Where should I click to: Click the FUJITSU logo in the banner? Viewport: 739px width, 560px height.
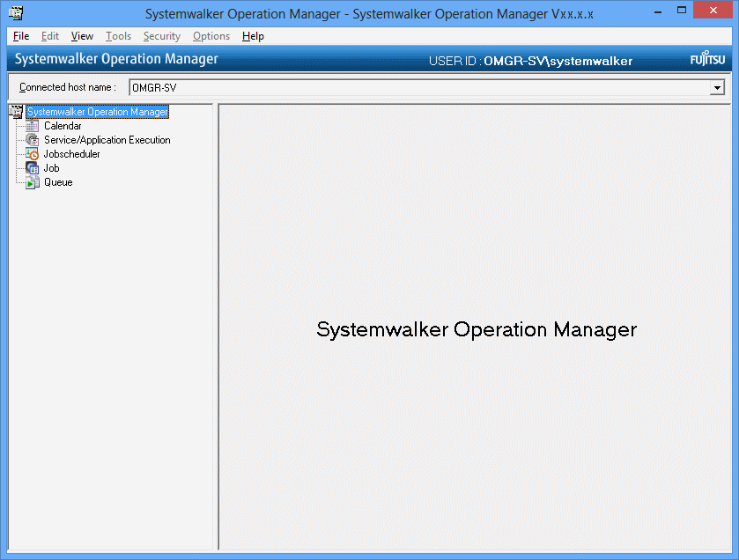point(707,61)
